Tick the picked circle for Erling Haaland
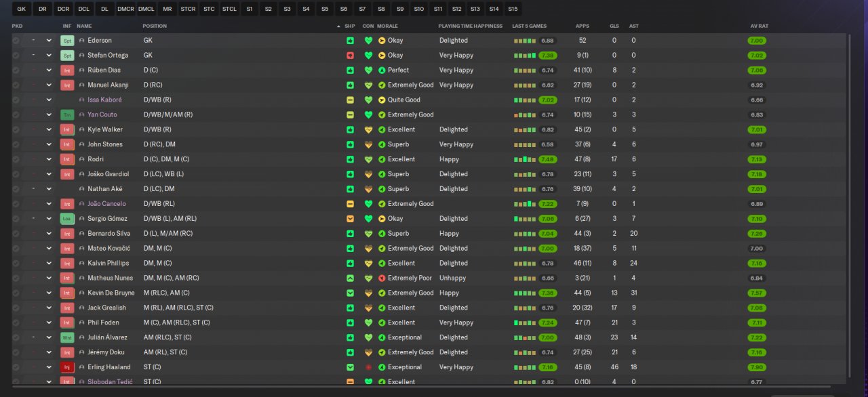Image resolution: width=868 pixels, height=397 pixels. pyautogui.click(x=16, y=367)
